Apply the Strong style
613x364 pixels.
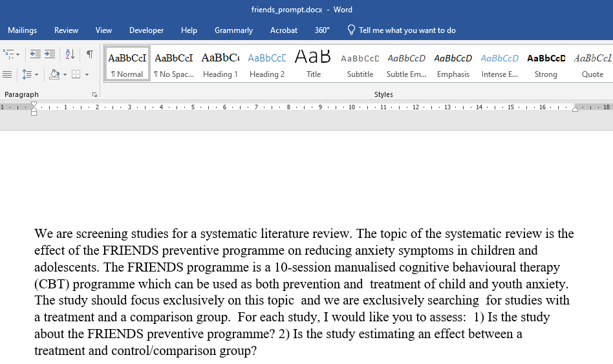(546, 64)
